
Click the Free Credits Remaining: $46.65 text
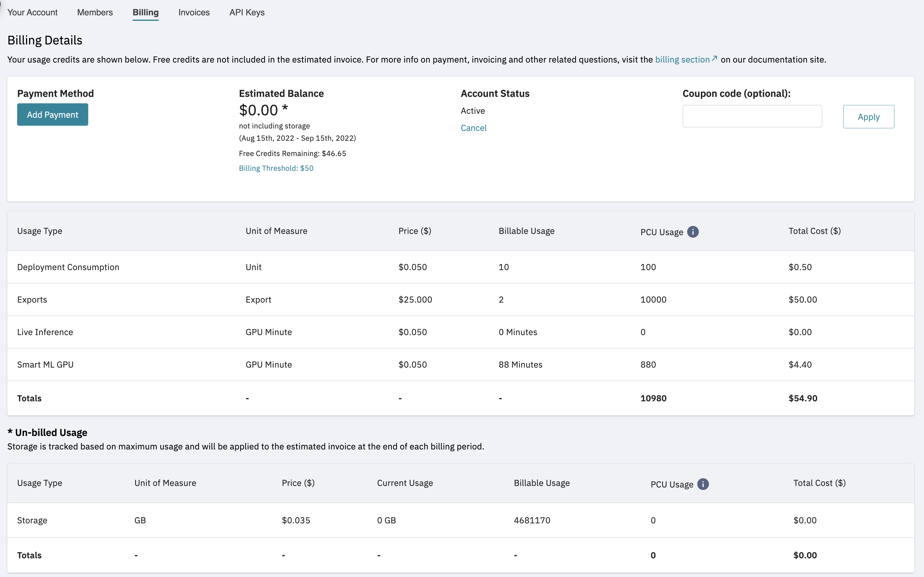293,153
